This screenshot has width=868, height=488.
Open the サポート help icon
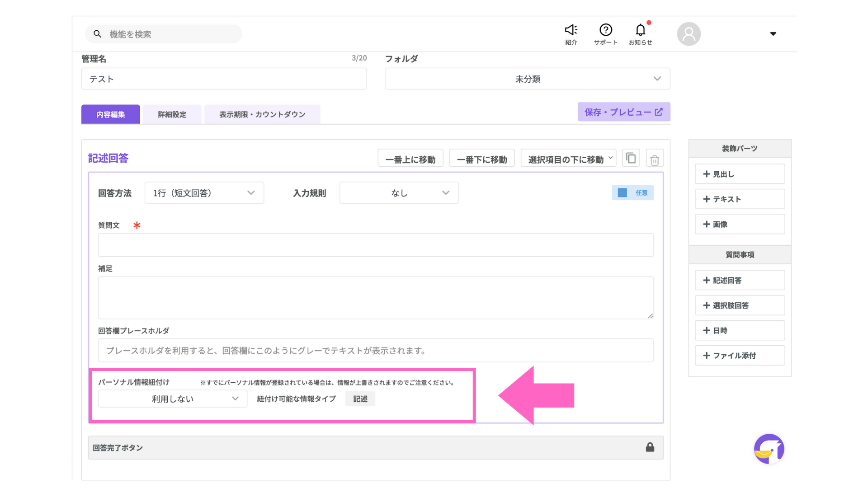tap(605, 30)
